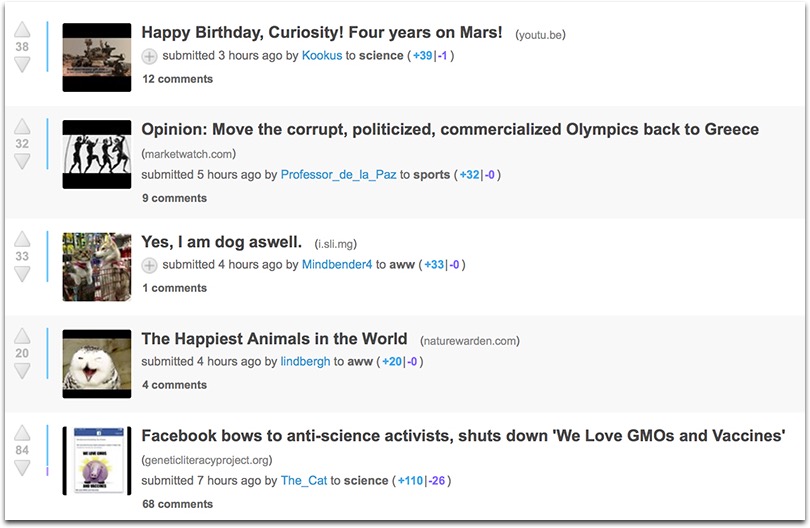Screen dimensions: 810x528
Task: Upvote the Facebook GMOs and Vaccines post
Action: [22, 433]
